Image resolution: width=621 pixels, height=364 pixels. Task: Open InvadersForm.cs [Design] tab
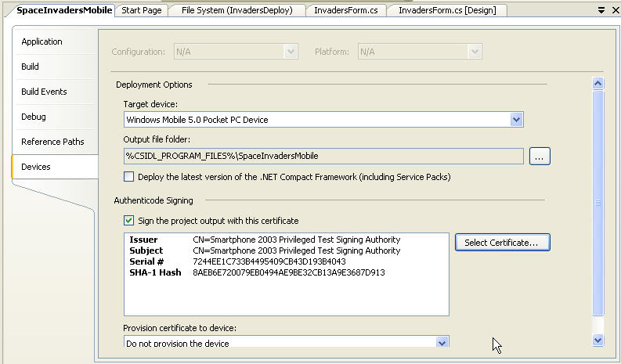pos(447,10)
